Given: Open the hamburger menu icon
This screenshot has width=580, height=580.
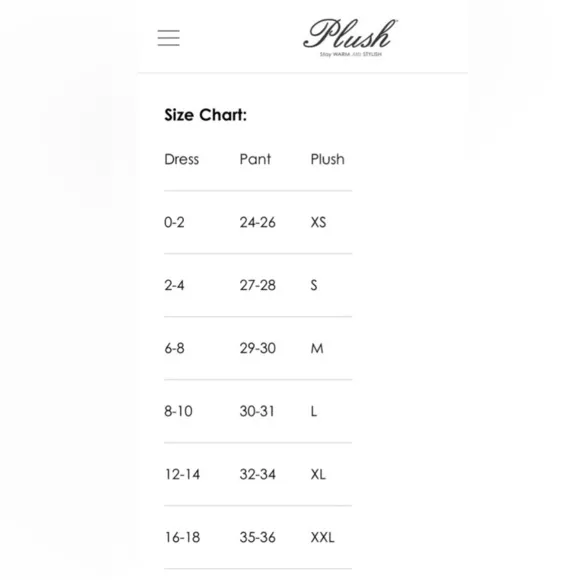Looking at the screenshot, I should click(169, 38).
